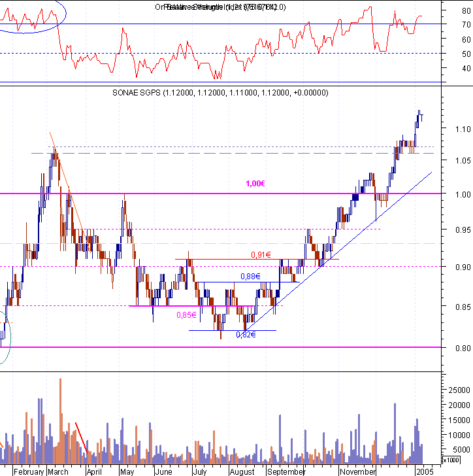Click the 40 RSI scale value

(x=466, y=69)
